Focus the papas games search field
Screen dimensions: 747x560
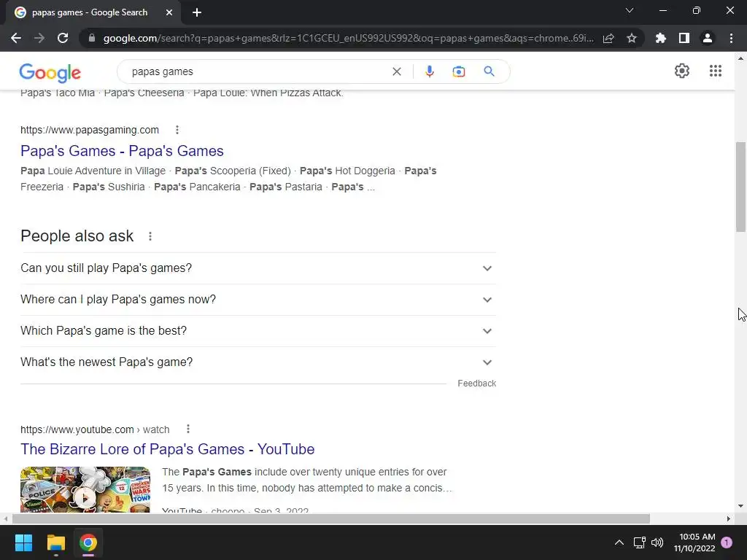[x=258, y=71]
